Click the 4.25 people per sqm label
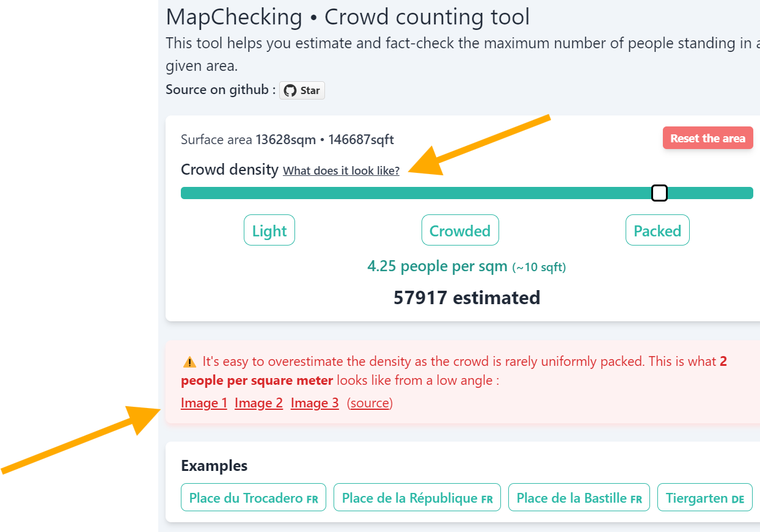Image resolution: width=760 pixels, height=532 pixels. point(437,266)
